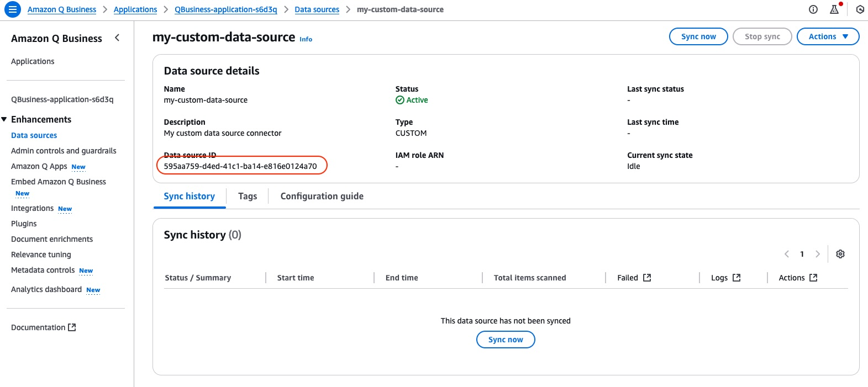Click Sync now below the empty table message
This screenshot has height=387, width=868.
pos(506,340)
